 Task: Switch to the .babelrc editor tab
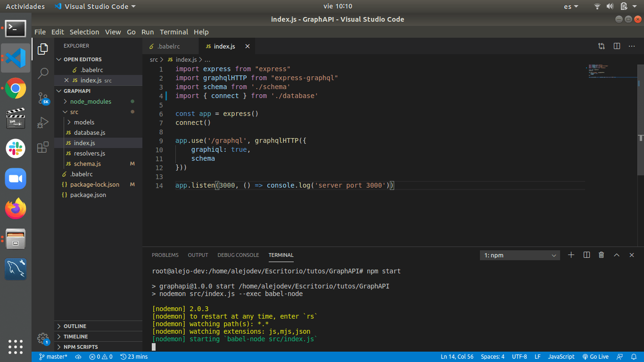pos(168,46)
